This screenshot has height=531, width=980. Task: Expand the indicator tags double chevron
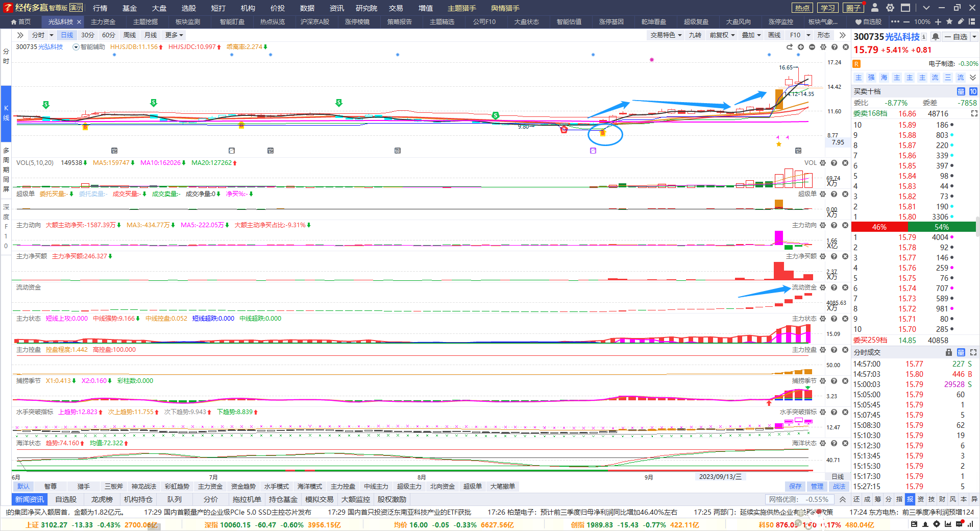click(x=973, y=78)
